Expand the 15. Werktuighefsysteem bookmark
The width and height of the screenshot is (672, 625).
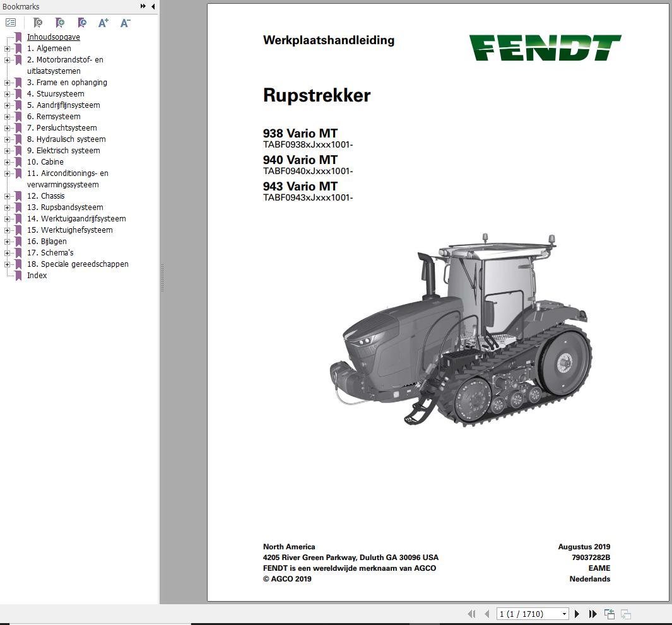[x=7, y=230]
